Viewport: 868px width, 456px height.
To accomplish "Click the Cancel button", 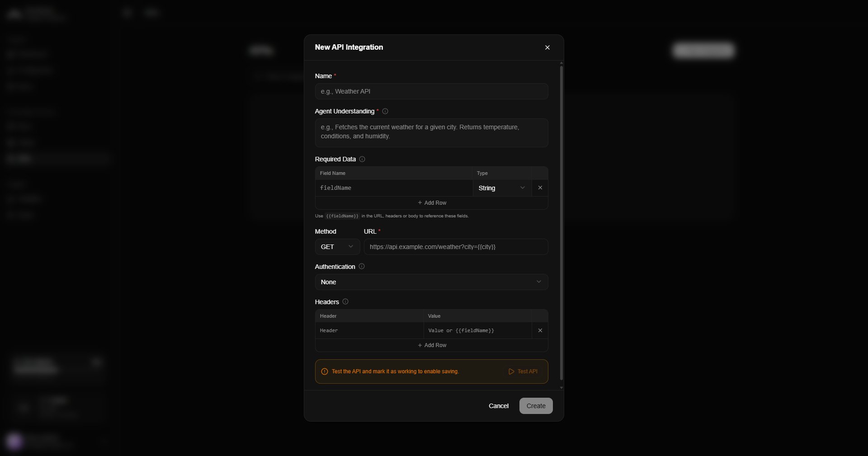I will [x=499, y=406].
